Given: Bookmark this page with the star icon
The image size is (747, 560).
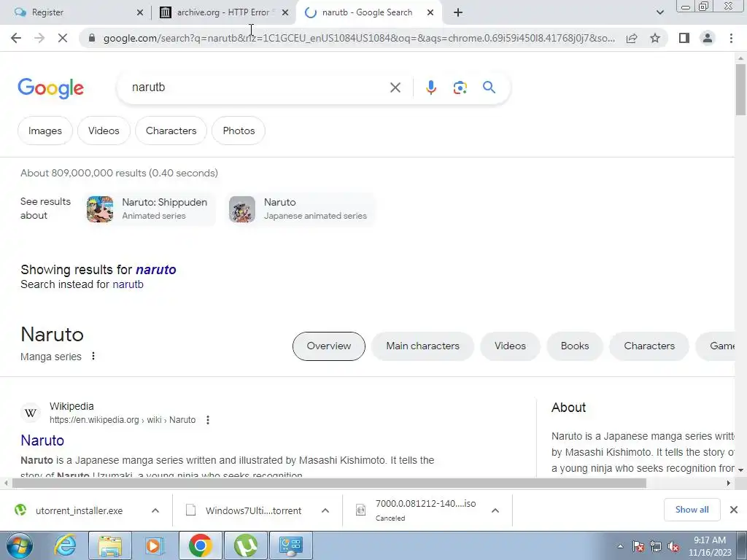Looking at the screenshot, I should [x=655, y=38].
